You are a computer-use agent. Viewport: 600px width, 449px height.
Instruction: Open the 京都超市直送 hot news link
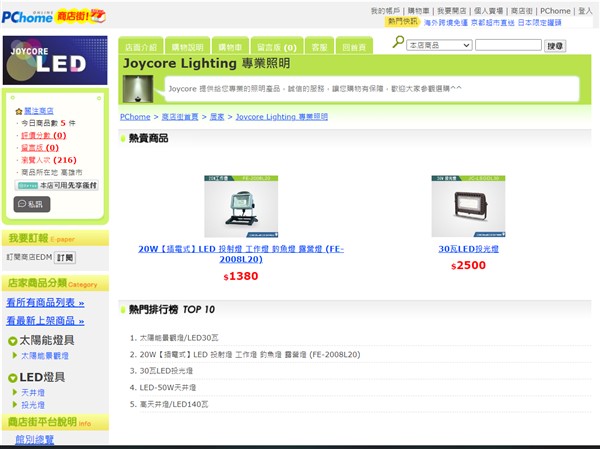coord(493,23)
